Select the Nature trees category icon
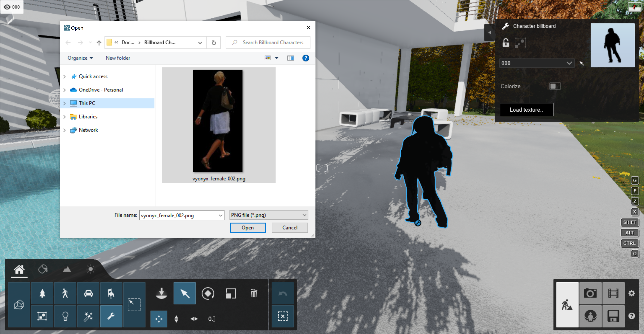This screenshot has height=334, width=644. 42,293
